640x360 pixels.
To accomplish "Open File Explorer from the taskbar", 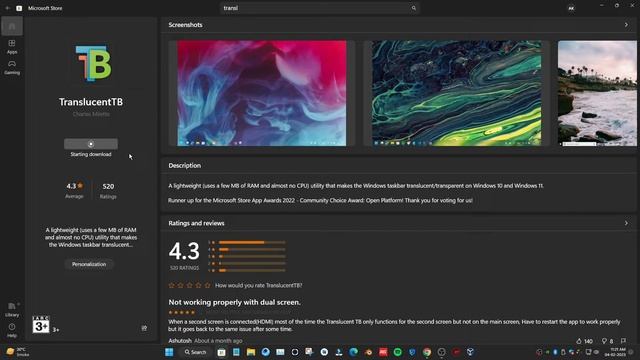I will point(251,352).
